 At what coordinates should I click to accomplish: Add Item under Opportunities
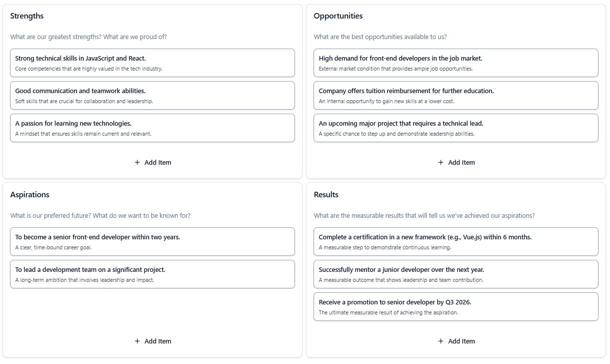pyautogui.click(x=461, y=162)
